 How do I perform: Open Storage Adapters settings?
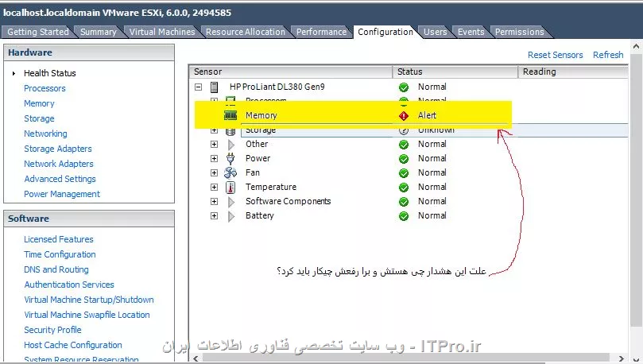(57, 149)
